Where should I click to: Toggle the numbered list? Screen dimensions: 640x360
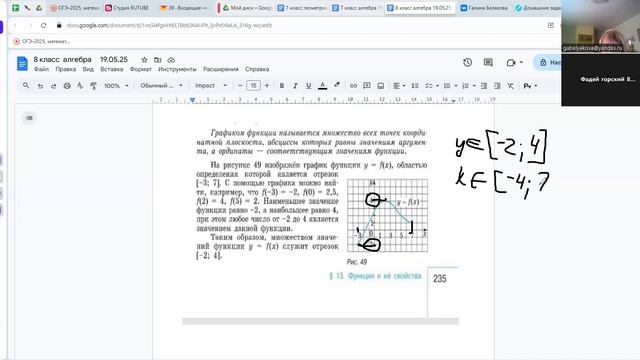(x=465, y=86)
